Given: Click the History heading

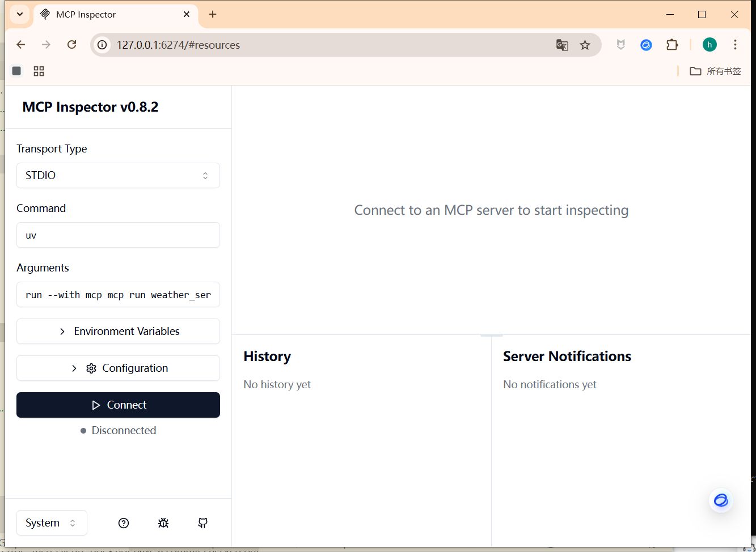Looking at the screenshot, I should click(x=267, y=356).
